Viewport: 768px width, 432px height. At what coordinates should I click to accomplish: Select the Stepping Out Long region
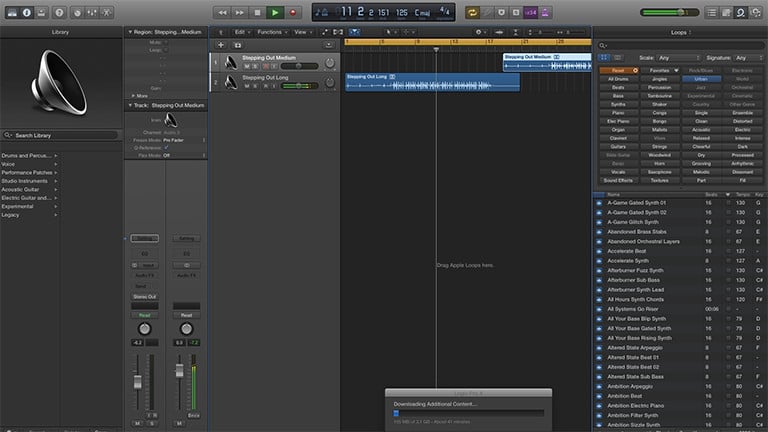pos(432,82)
